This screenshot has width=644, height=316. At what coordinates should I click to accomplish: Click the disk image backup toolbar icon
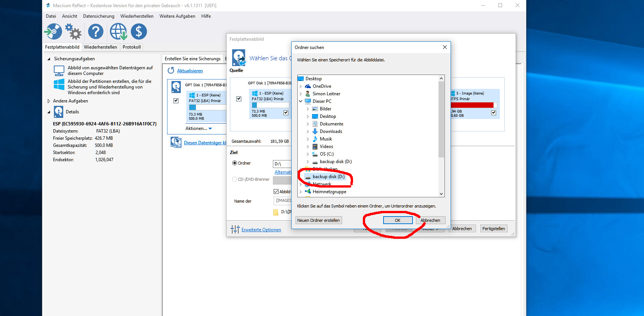(x=53, y=32)
